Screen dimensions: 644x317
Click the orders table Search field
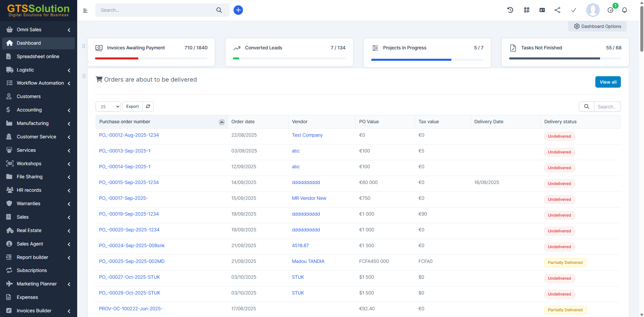pos(607,107)
